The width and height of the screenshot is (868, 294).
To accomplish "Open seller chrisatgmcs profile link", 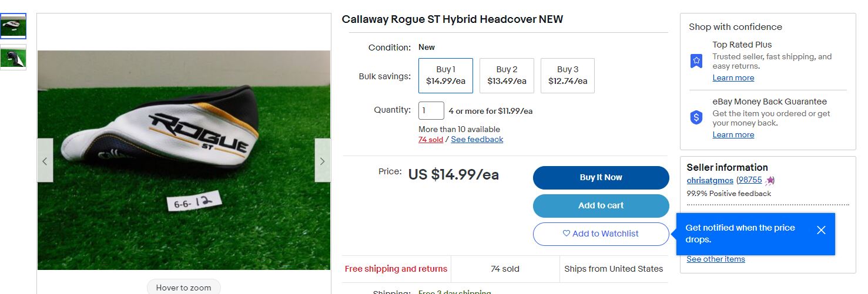I will (x=709, y=180).
